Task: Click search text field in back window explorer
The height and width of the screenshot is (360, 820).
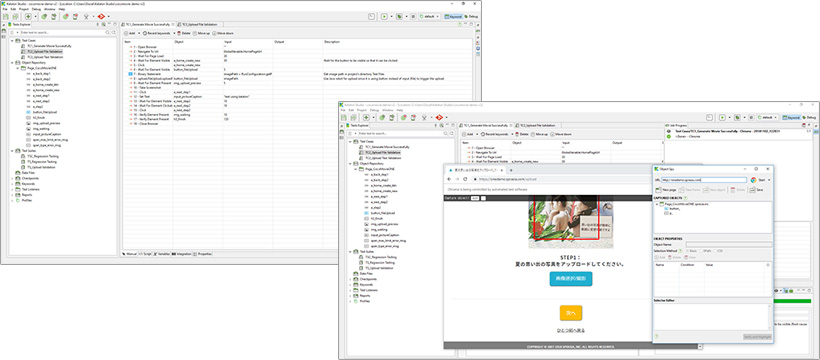Action: (x=62, y=32)
